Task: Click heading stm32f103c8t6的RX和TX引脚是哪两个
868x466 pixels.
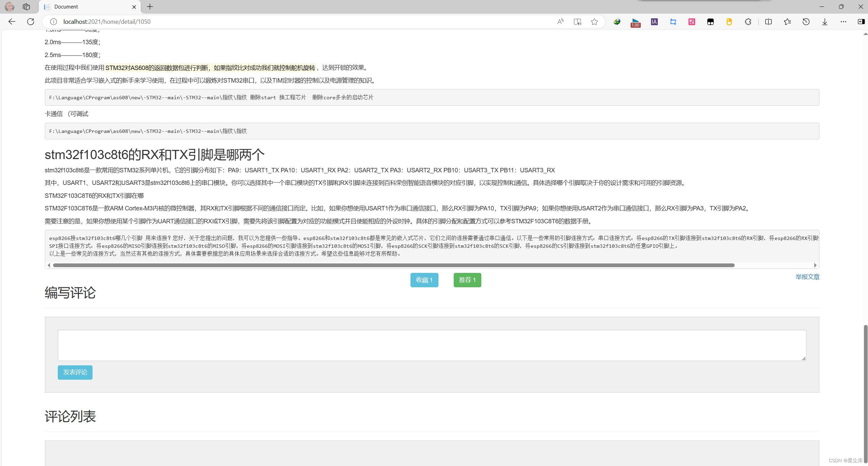Action: click(x=154, y=155)
